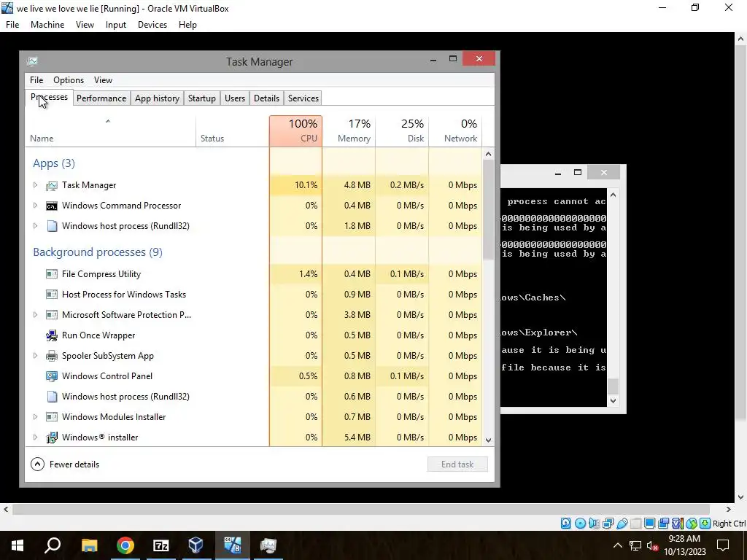Launch Google Chrome from host taskbar
Screen dimensions: 747x560
pyautogui.click(x=125, y=545)
